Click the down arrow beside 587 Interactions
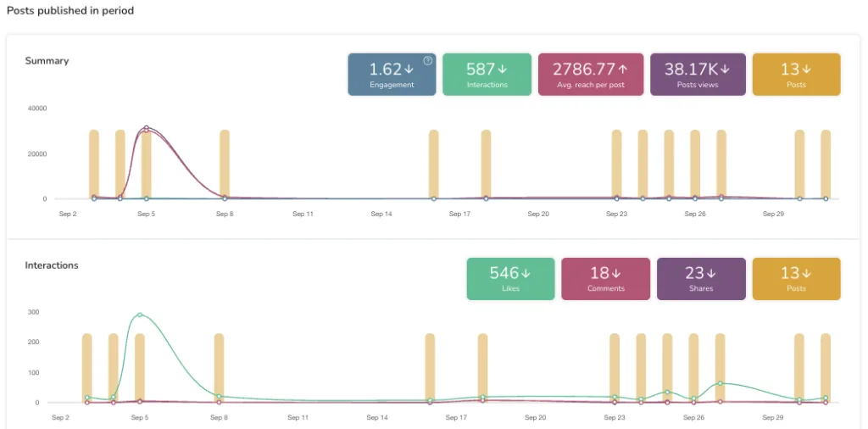 [x=502, y=69]
